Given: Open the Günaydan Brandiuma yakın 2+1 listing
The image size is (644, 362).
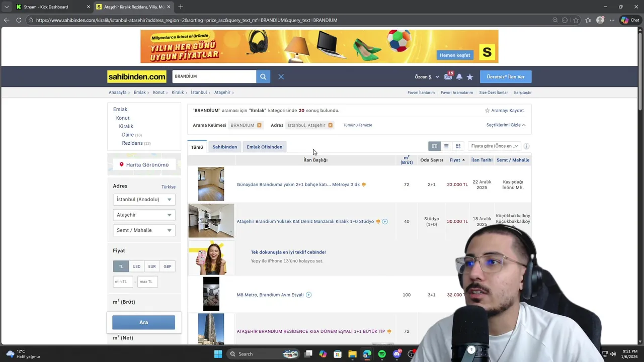Looking at the screenshot, I should click(298, 185).
